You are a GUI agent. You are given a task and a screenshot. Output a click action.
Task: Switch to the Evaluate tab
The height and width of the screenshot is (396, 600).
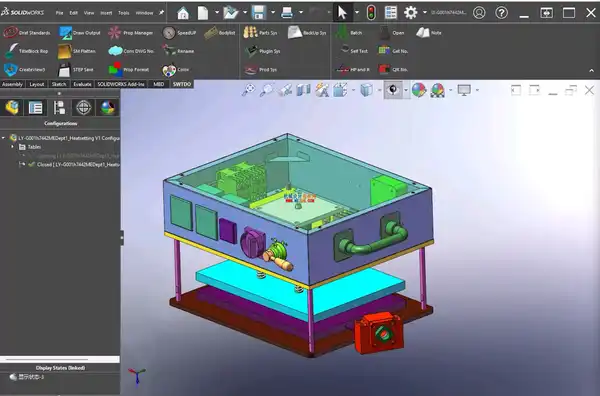(82, 84)
